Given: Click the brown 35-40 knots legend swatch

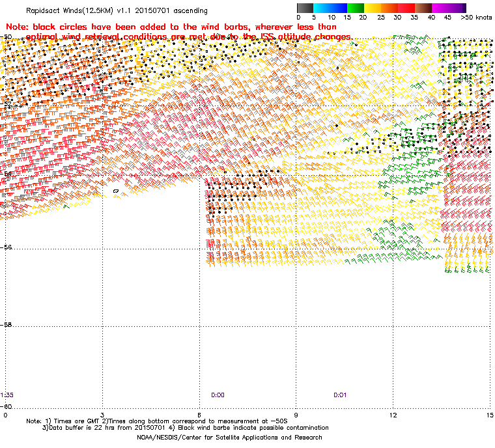Looking at the screenshot, I should pyautogui.click(x=423, y=8).
